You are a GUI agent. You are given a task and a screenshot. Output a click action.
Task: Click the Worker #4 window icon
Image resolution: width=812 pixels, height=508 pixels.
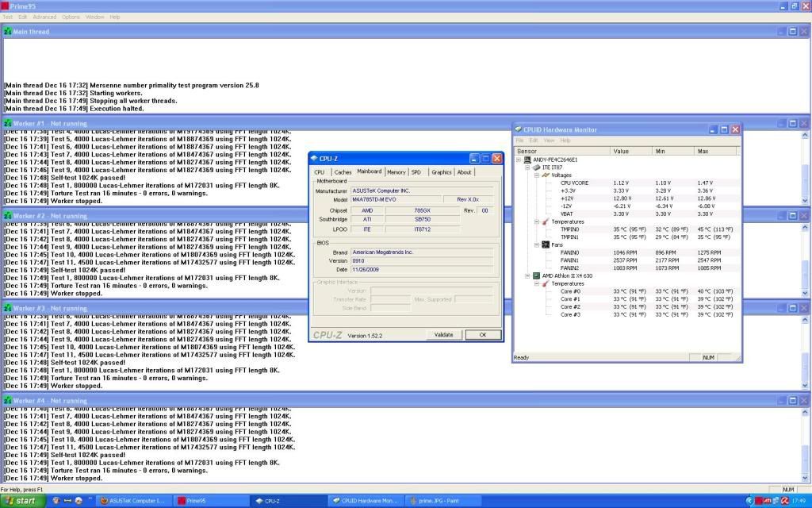click(x=7, y=401)
